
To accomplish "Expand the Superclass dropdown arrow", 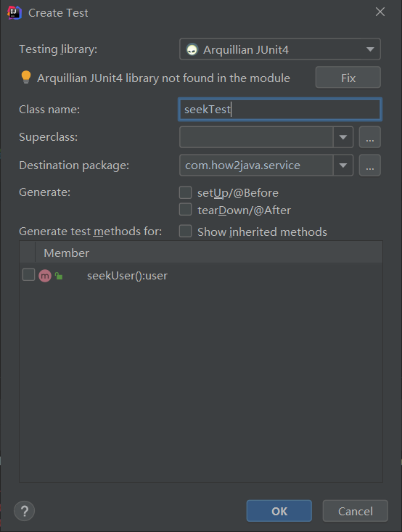I will pos(343,137).
